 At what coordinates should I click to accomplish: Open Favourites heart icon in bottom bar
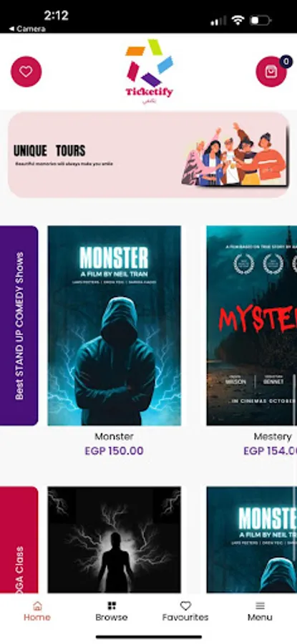(x=185, y=606)
